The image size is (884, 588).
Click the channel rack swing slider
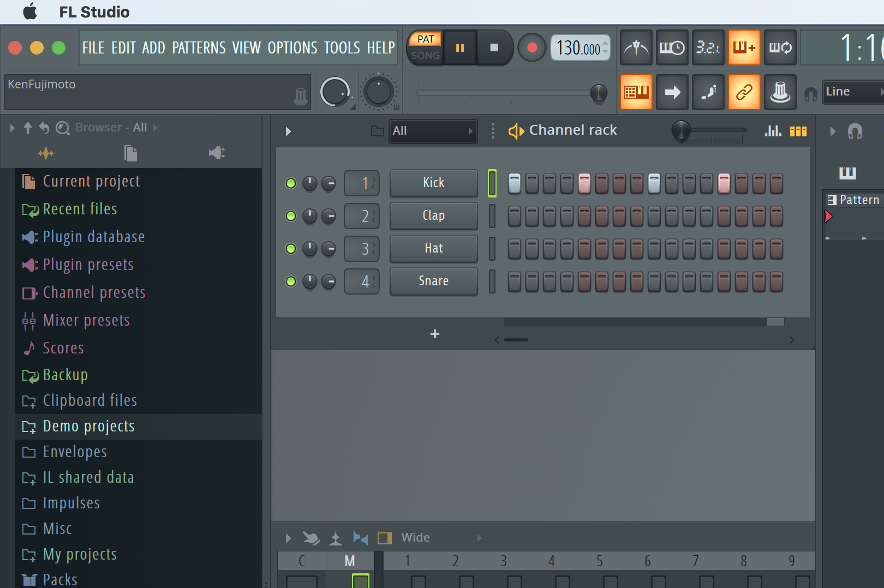[709, 130]
